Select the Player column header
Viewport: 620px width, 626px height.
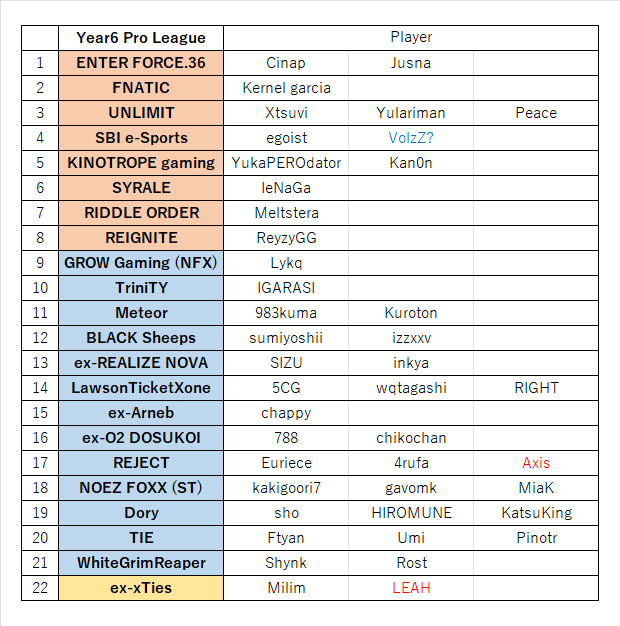(x=411, y=38)
